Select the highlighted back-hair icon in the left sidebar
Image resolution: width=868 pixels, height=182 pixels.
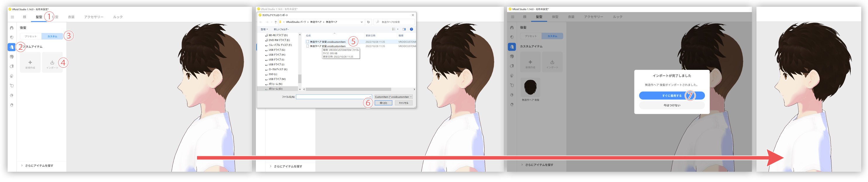tap(12, 47)
